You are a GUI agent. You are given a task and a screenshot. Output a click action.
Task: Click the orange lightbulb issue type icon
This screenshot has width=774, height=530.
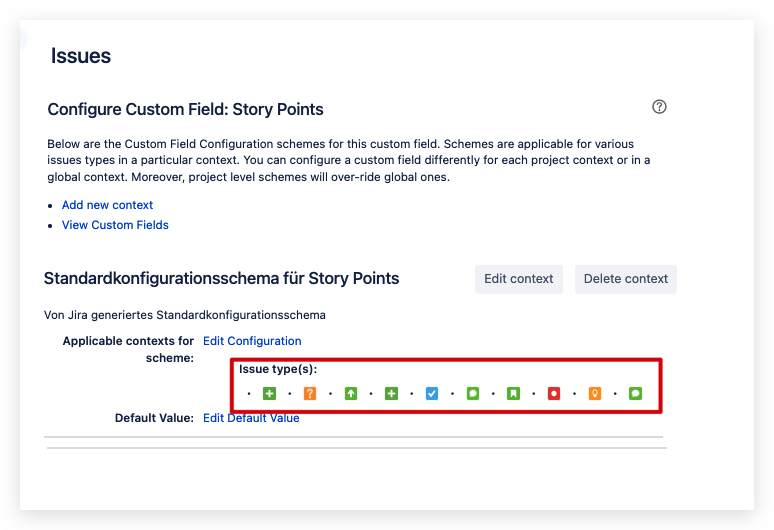[x=595, y=393]
